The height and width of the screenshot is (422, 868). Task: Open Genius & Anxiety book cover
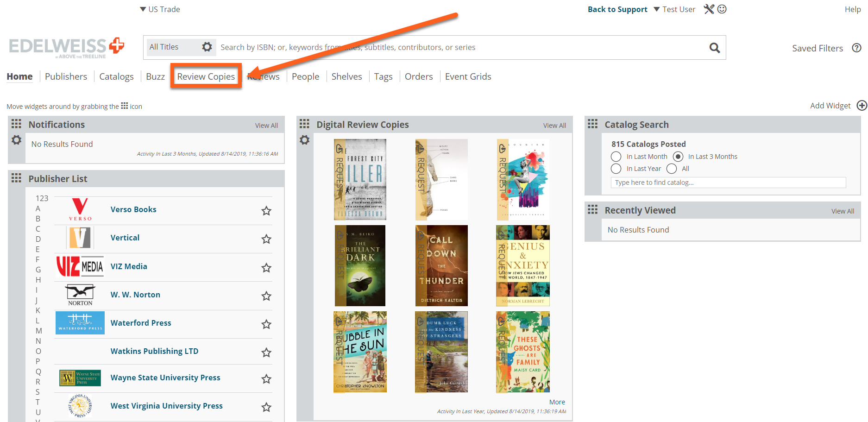pyautogui.click(x=523, y=265)
